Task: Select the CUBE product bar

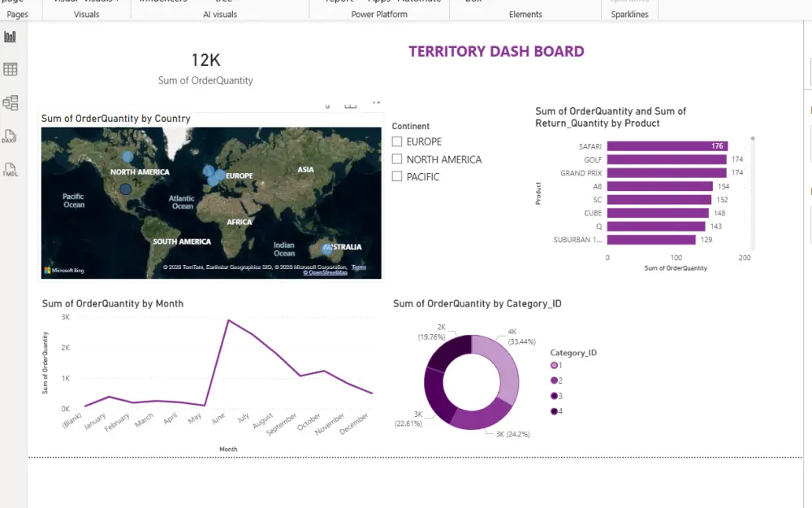Action: tap(658, 213)
